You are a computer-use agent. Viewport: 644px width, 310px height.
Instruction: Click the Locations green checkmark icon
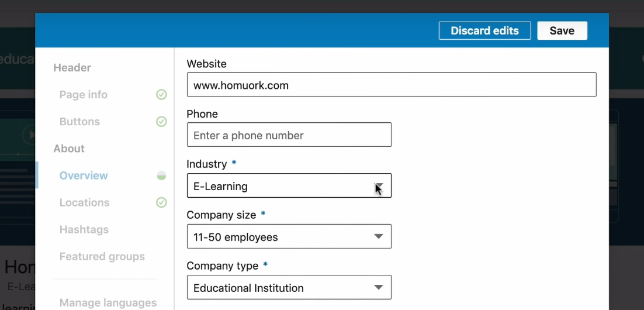click(161, 203)
